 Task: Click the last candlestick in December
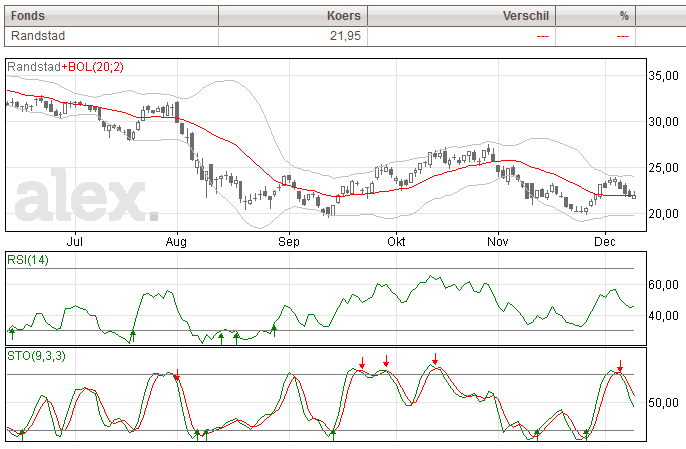click(634, 196)
